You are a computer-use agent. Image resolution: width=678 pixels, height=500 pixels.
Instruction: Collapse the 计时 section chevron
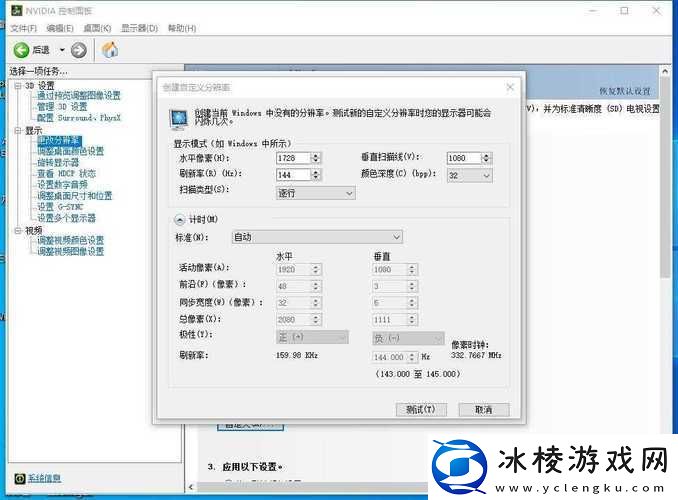pyautogui.click(x=179, y=220)
